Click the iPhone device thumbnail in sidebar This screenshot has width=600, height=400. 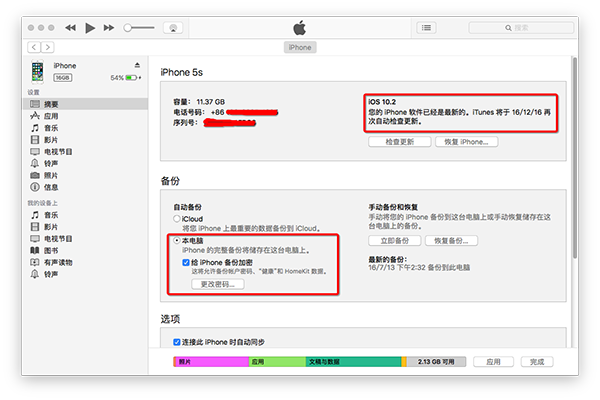point(38,72)
